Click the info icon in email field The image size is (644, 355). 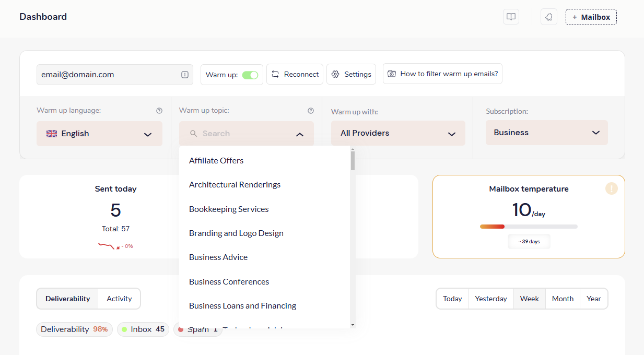click(185, 75)
